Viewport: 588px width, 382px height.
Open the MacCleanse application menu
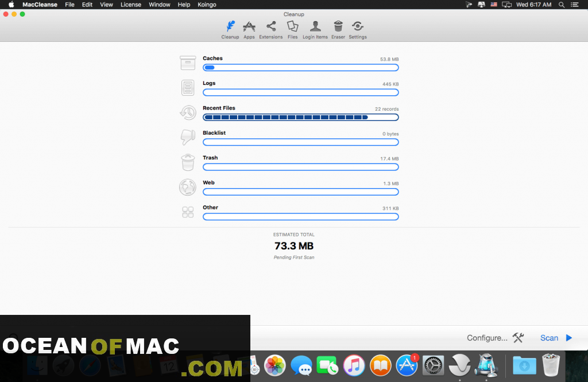point(40,5)
